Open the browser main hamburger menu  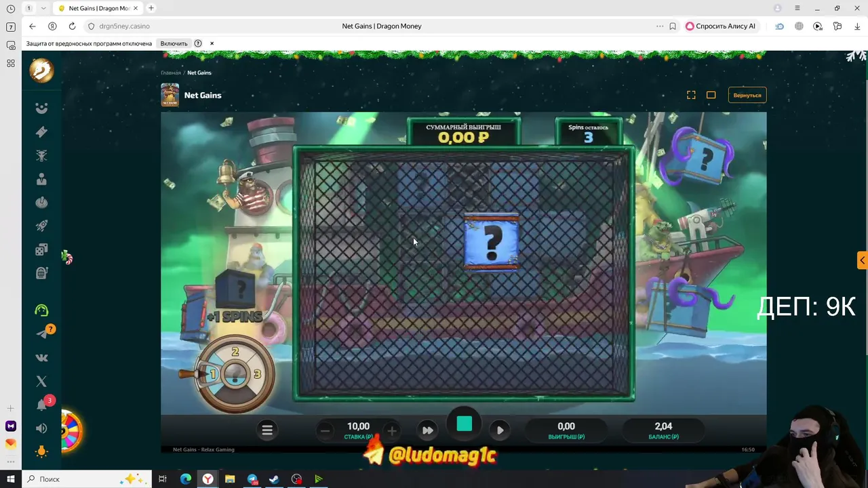tap(798, 8)
